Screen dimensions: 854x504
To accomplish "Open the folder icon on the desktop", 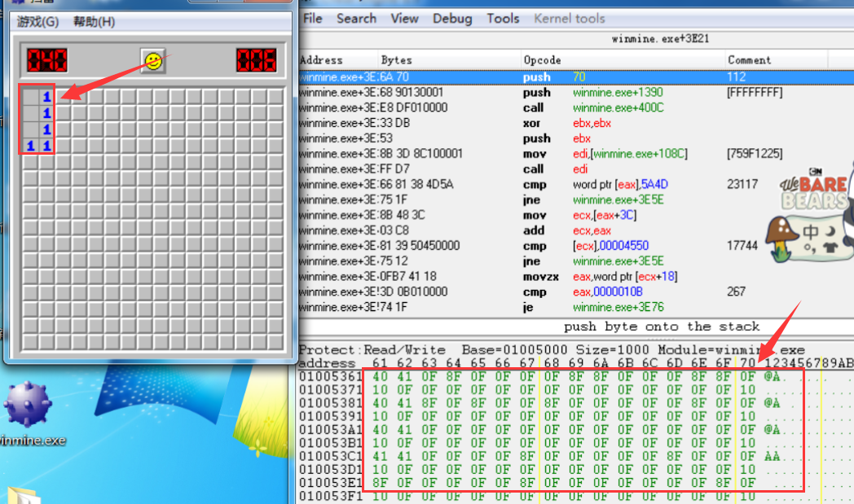I will point(22,495).
